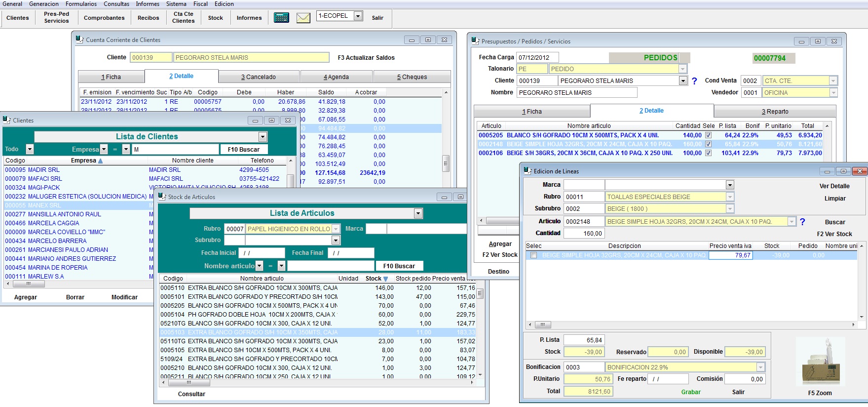
Task: Sort list by the Empresa arrow indicator
Action: tap(101, 161)
